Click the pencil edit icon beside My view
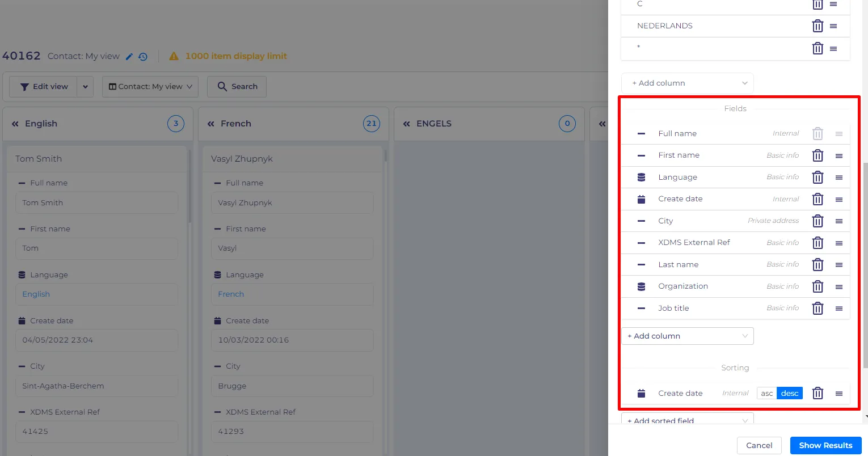 pos(129,56)
